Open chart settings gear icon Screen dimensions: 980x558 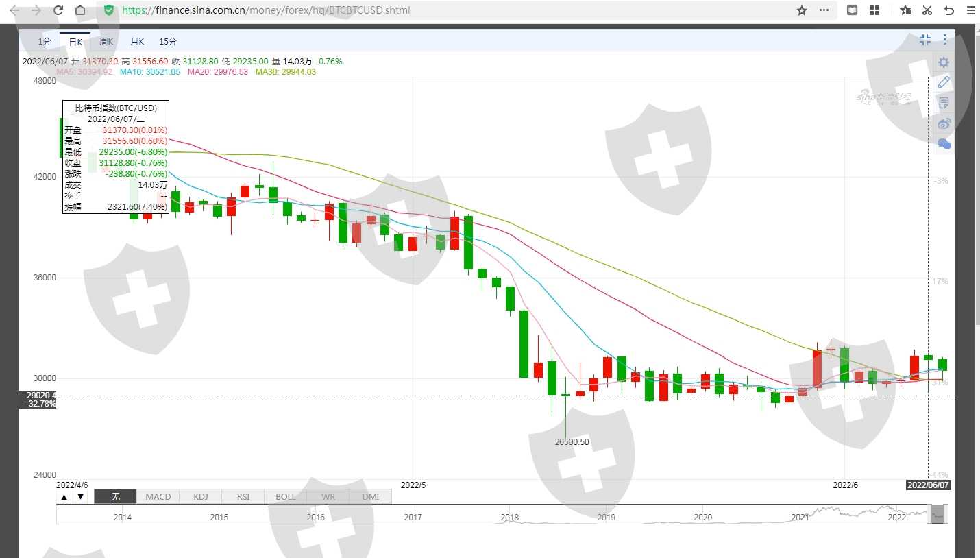944,62
